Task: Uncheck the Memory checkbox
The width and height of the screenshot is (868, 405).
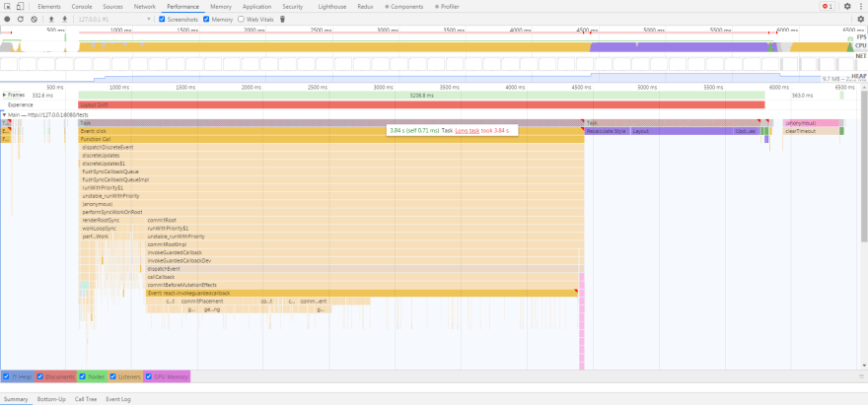Action: point(206,20)
